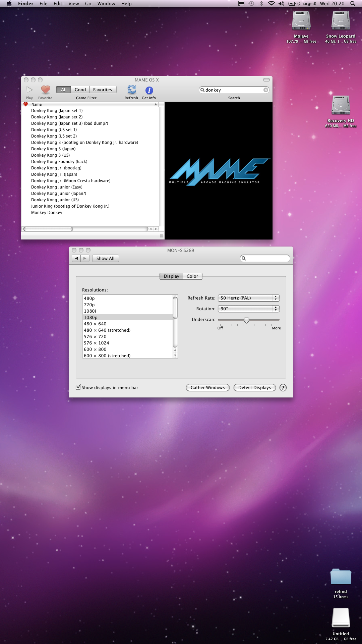Open the Edit menu

click(x=58, y=4)
